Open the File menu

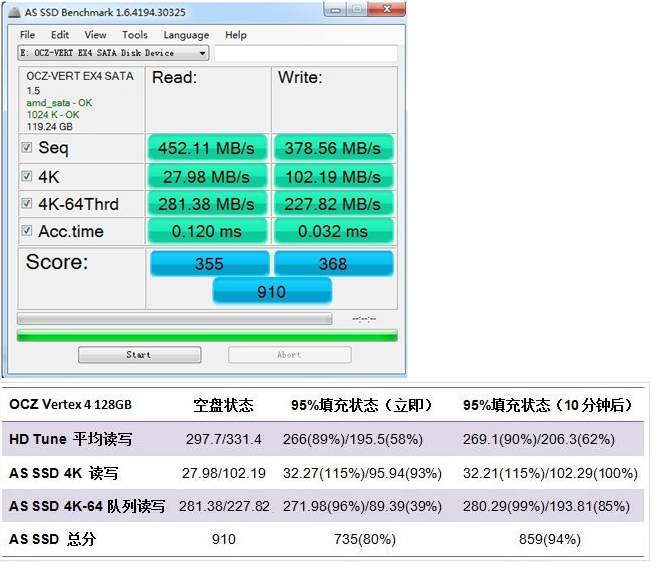pos(28,35)
